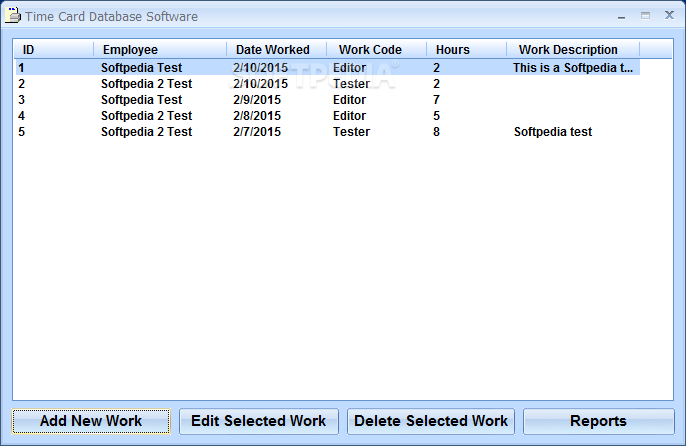Click the Time Card app icon in title bar
The image size is (686, 446).
click(13, 15)
